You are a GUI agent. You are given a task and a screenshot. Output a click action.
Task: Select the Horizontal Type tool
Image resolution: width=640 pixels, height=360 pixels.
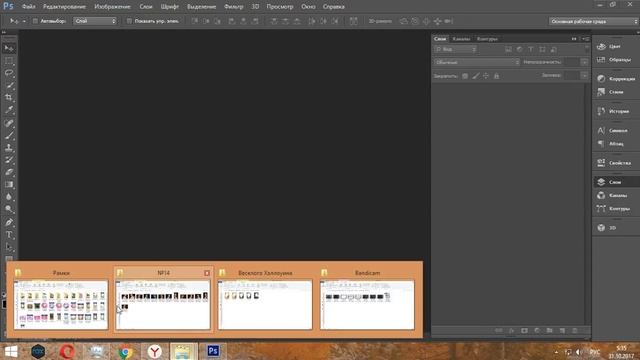[9, 235]
